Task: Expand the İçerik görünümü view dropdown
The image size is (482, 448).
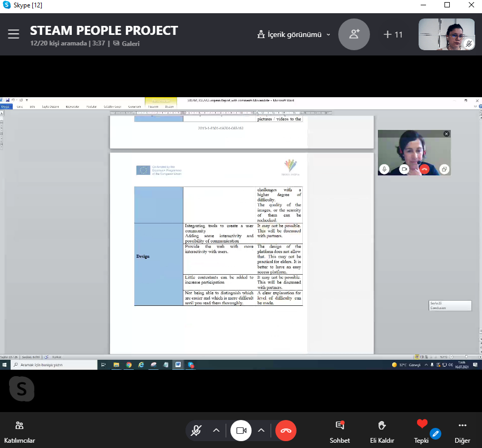Action: tap(294, 34)
